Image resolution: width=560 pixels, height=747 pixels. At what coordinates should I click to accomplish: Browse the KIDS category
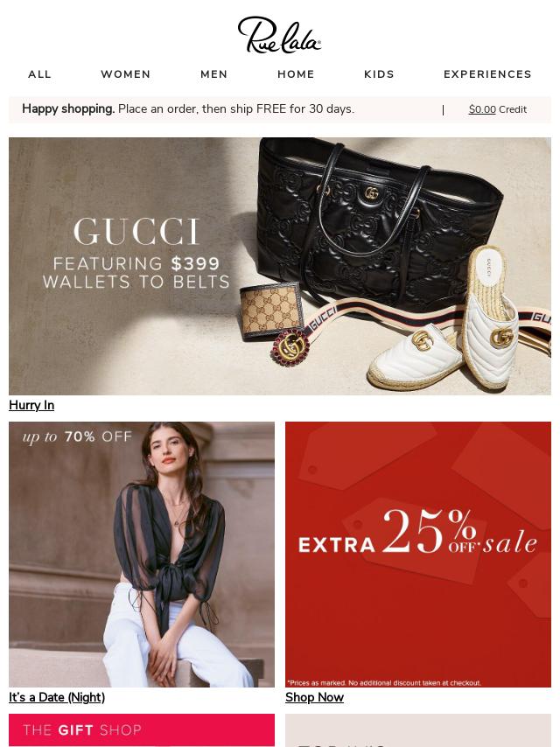coord(380,74)
